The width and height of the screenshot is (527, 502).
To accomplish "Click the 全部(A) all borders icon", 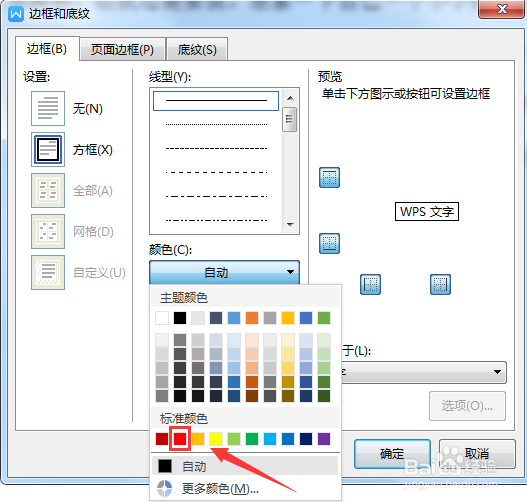I will coord(48,191).
